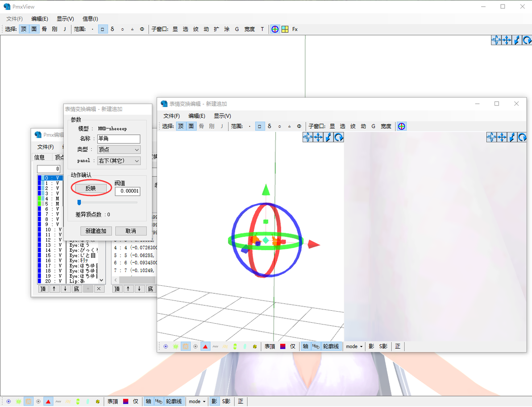Screen dimensions: 532x407
Task: Click the 新建追加 button
Action: click(x=96, y=231)
